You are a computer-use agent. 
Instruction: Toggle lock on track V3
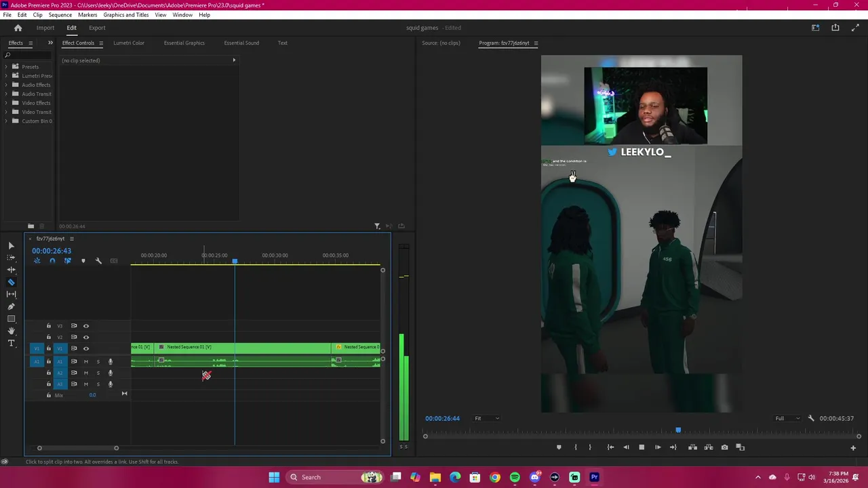(48, 326)
